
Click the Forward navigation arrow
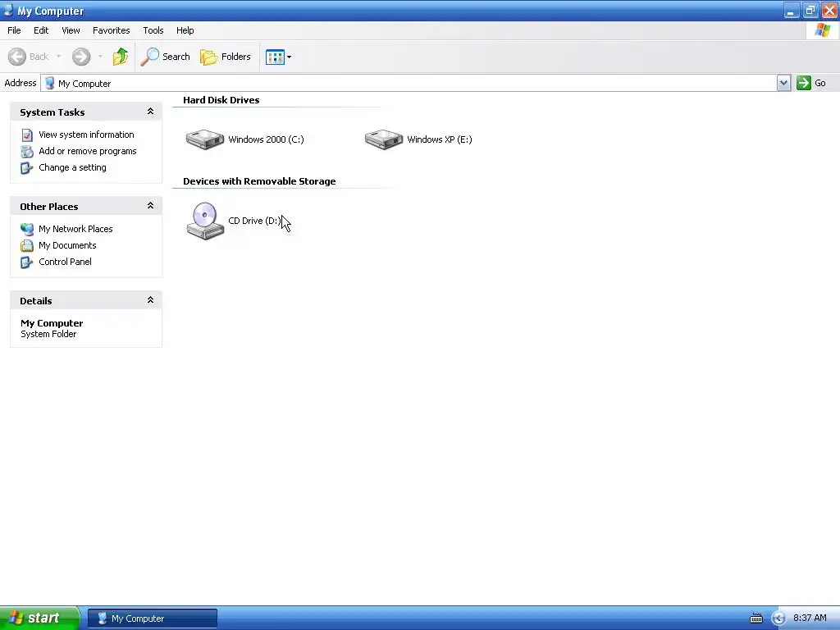[81, 57]
